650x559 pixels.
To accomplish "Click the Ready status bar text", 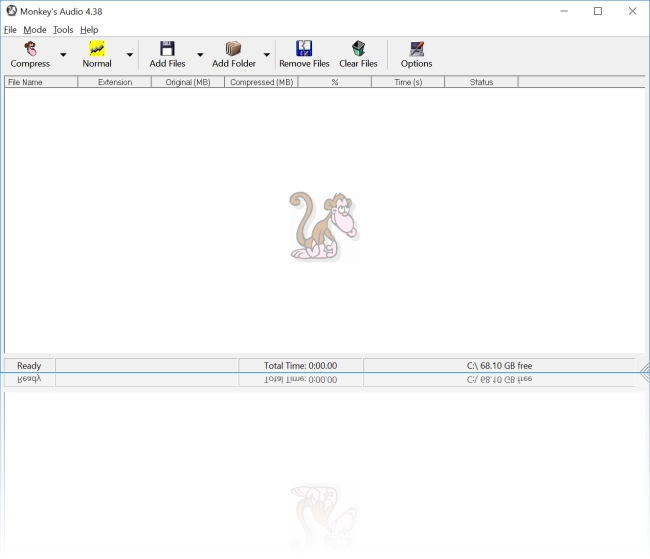I will (x=29, y=365).
